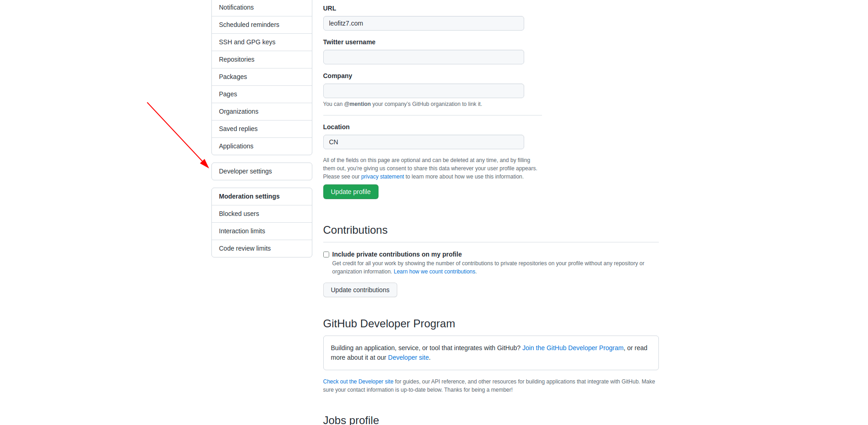Select Repositories in settings sidebar
Screen dimensions: 868x425
[237, 59]
